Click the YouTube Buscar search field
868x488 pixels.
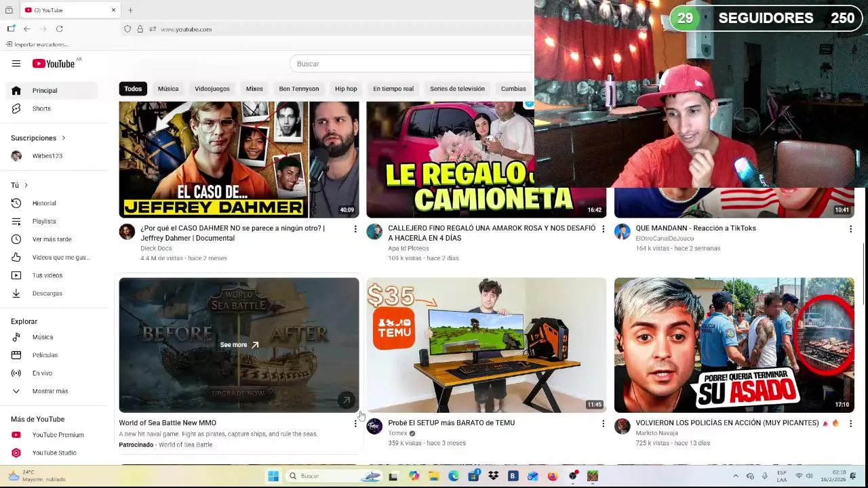[x=410, y=64]
